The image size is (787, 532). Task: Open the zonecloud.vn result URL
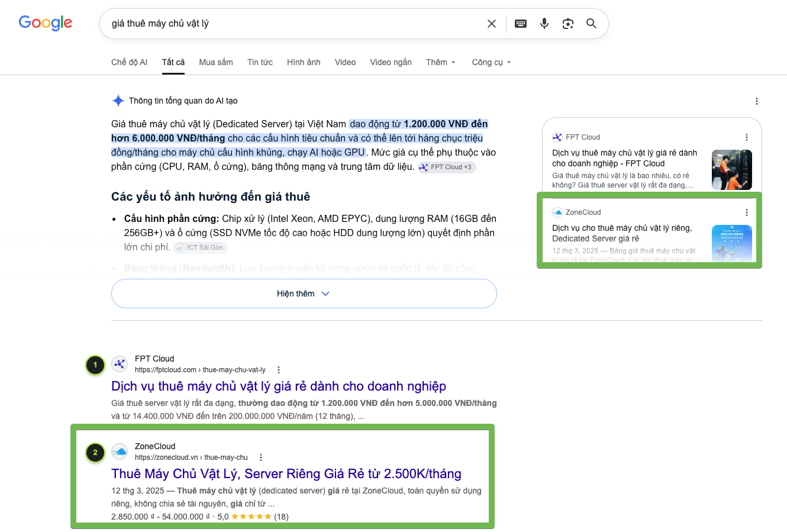pyautogui.click(x=191, y=457)
